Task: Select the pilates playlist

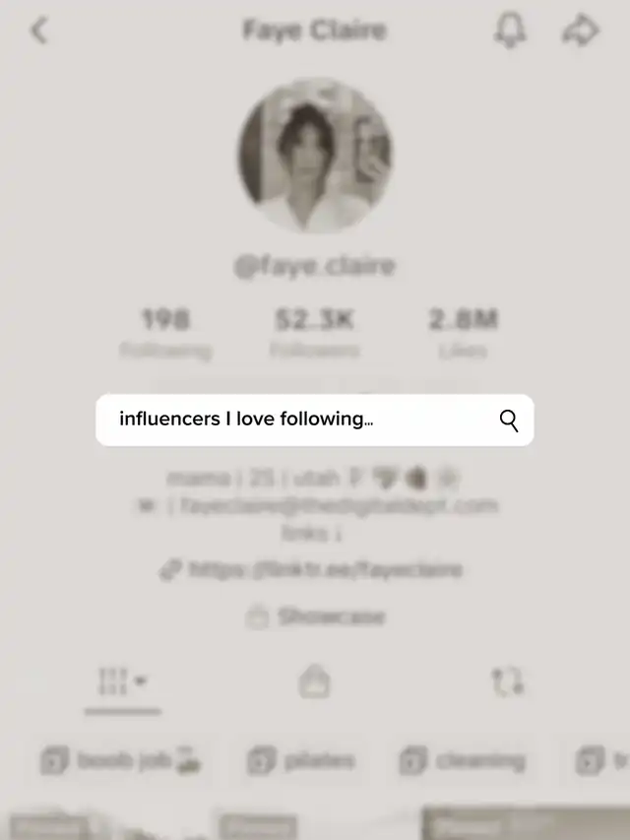Action: (x=301, y=760)
